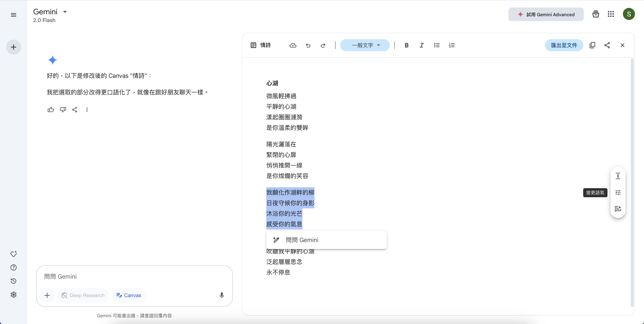This screenshot has width=644, height=324.
Task: Click the 匯出至文件 export button
Action: pyautogui.click(x=564, y=45)
